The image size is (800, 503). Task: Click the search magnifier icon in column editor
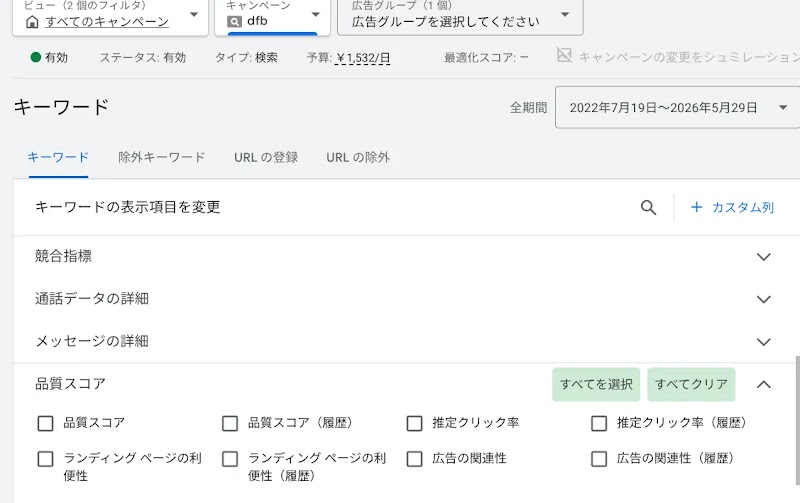(x=648, y=208)
